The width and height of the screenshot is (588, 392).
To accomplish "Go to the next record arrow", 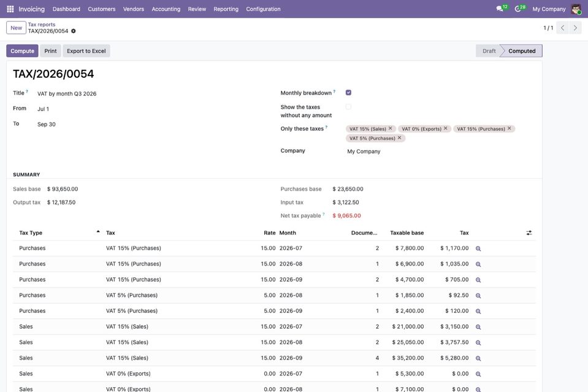I will 575,28.
